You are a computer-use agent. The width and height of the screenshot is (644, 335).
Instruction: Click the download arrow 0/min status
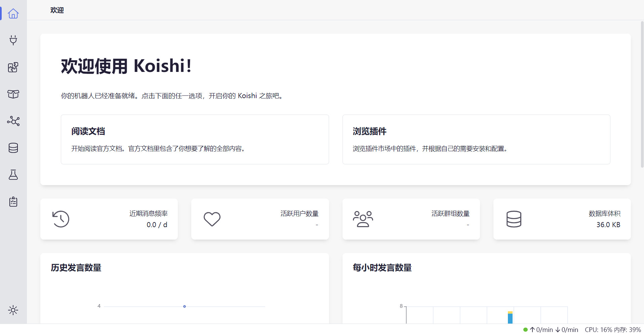click(567, 330)
